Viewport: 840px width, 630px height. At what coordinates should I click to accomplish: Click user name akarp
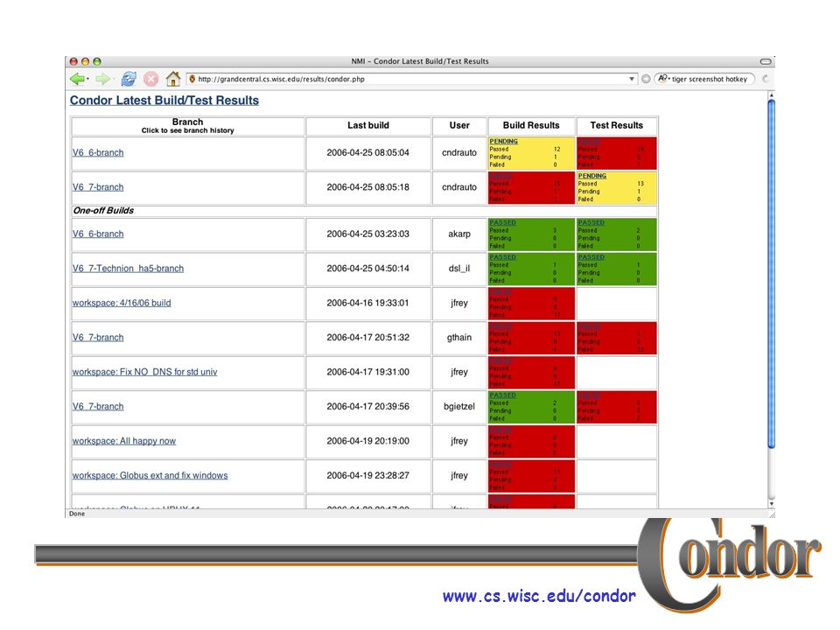(459, 234)
